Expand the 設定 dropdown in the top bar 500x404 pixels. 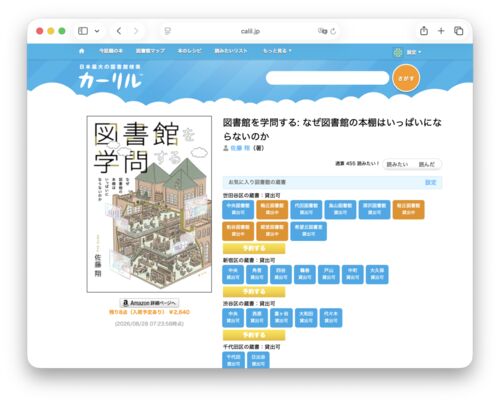(x=414, y=52)
